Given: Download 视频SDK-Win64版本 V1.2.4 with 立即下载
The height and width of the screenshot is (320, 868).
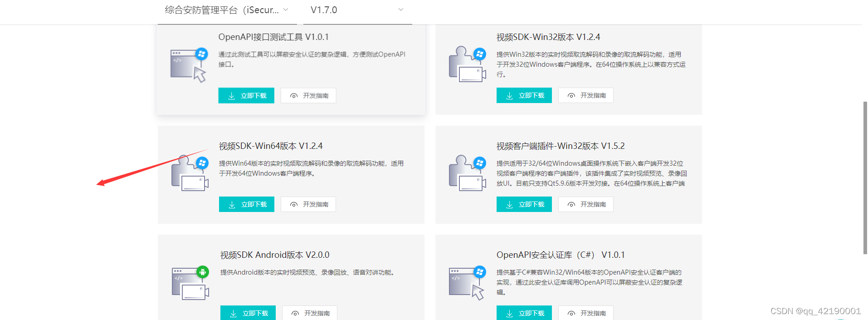Looking at the screenshot, I should pos(247,204).
